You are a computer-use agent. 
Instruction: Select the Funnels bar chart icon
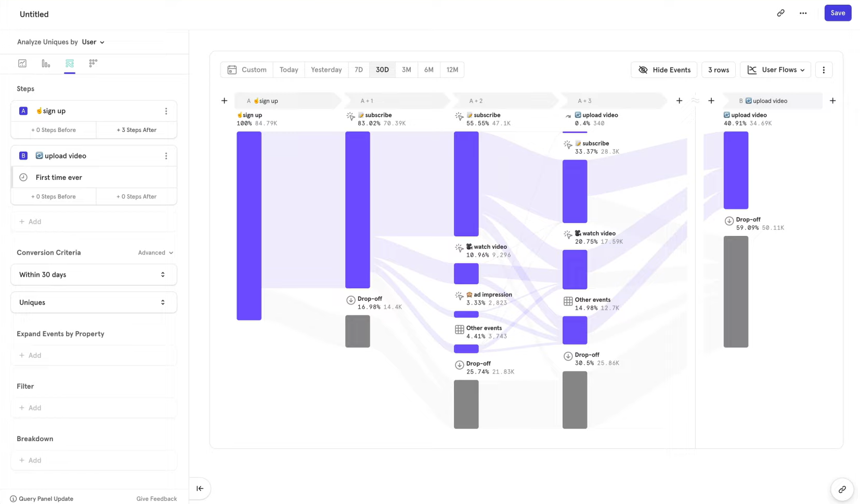point(46,63)
